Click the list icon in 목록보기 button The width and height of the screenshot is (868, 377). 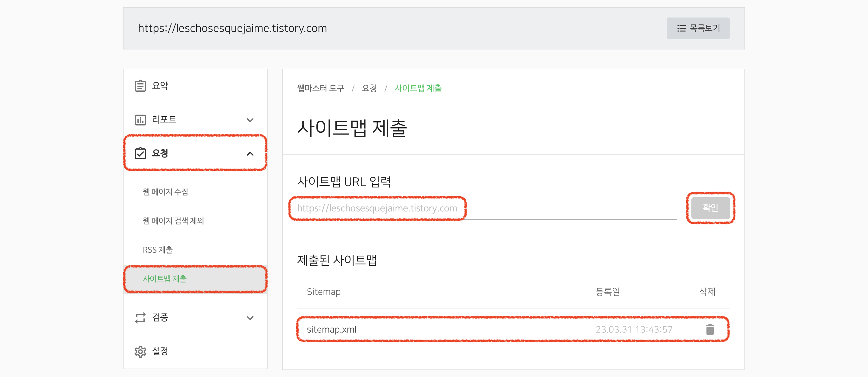pyautogui.click(x=681, y=28)
